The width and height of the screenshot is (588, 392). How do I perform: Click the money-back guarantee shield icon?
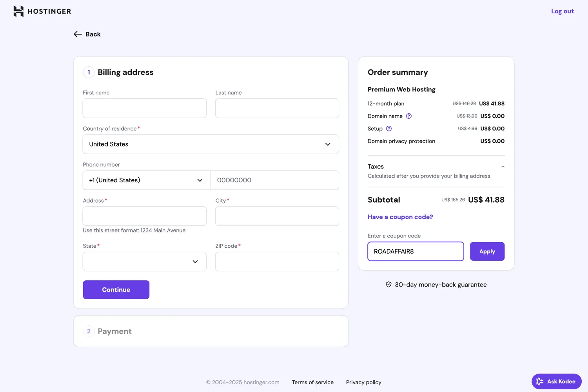tap(388, 285)
